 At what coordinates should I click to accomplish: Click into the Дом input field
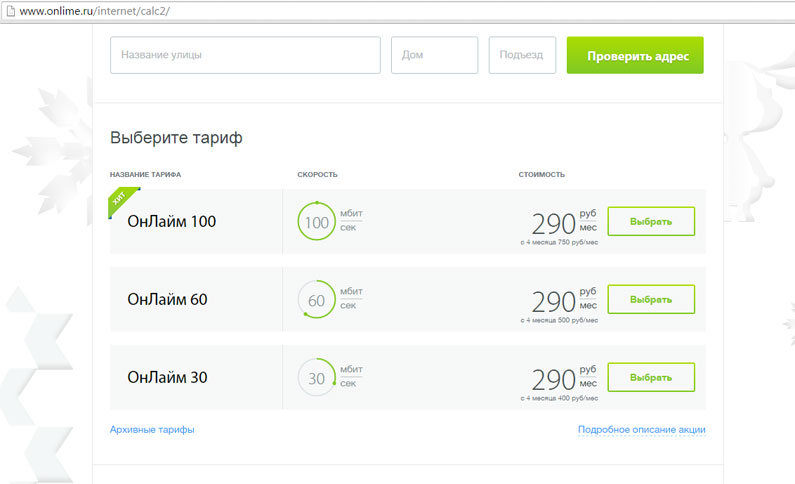click(434, 55)
